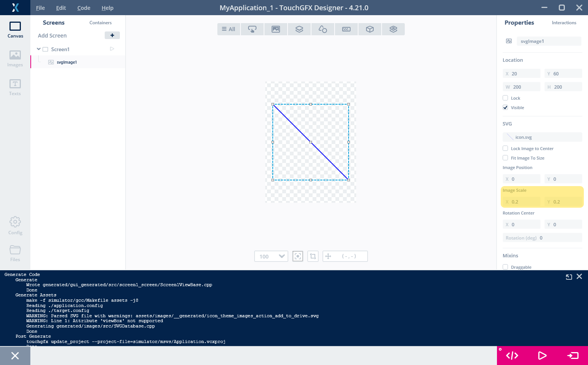Select the Images widget category in toolbar
588x365 pixels.
tap(276, 29)
